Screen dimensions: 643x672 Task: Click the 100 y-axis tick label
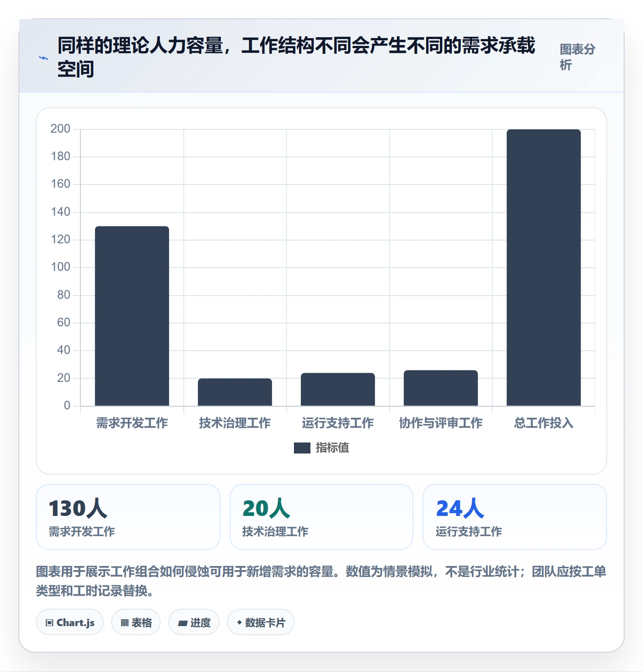(60, 267)
